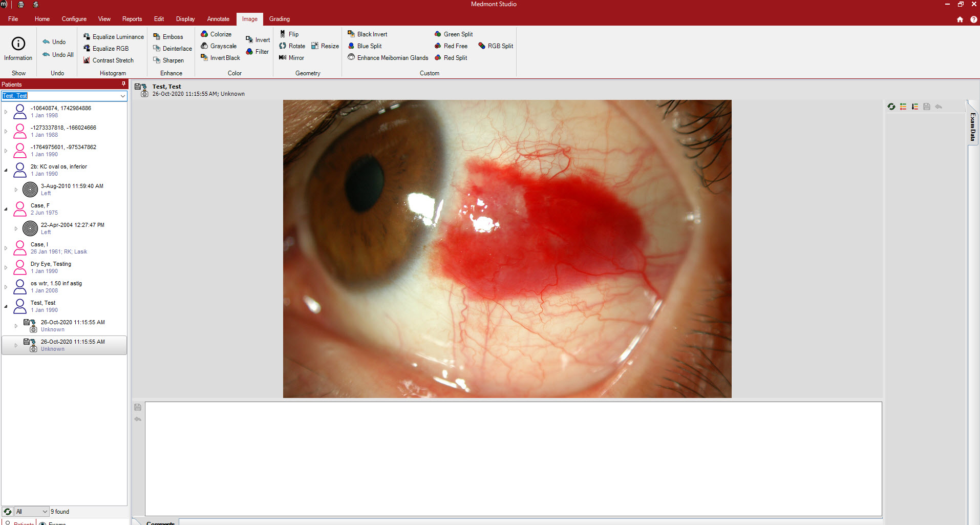Apply the Equalize Luminance tool
Viewport: 980px width, 525px height.
pos(114,37)
